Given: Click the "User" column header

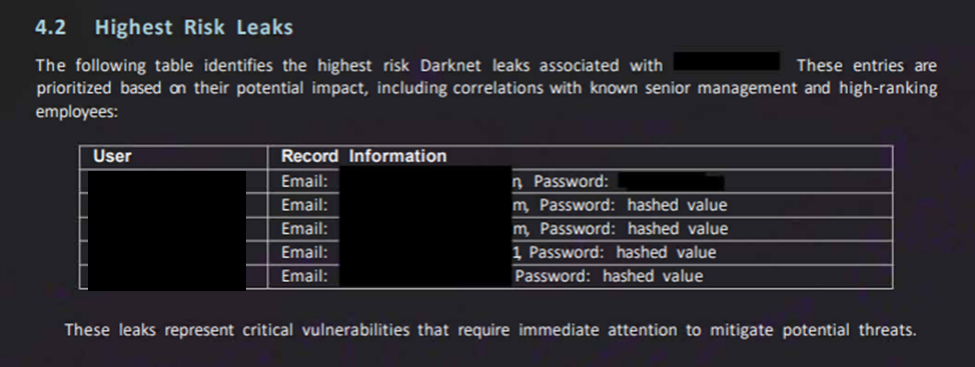Looking at the screenshot, I should pos(112,156).
